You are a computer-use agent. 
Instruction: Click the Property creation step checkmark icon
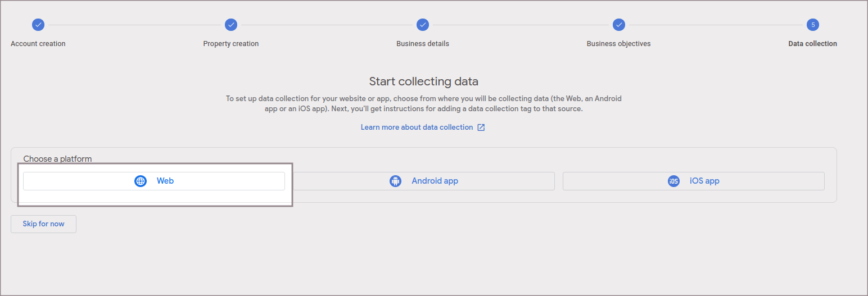pyautogui.click(x=230, y=25)
